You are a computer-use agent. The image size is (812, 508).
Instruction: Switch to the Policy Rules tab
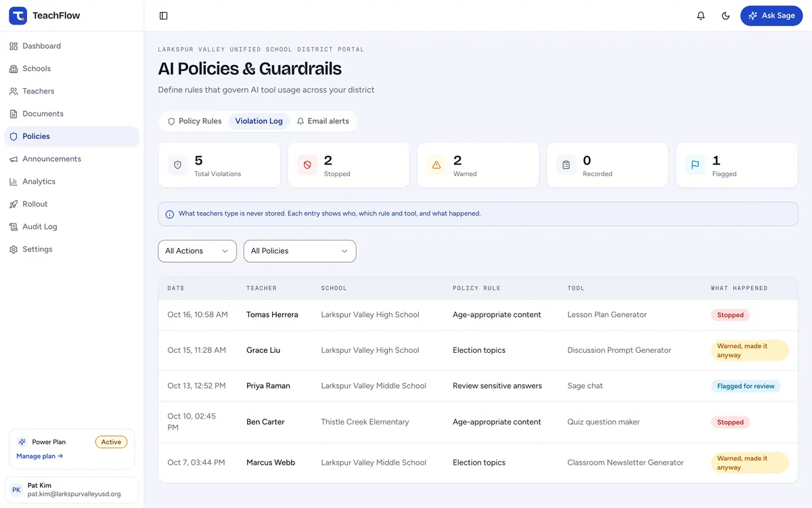195,121
